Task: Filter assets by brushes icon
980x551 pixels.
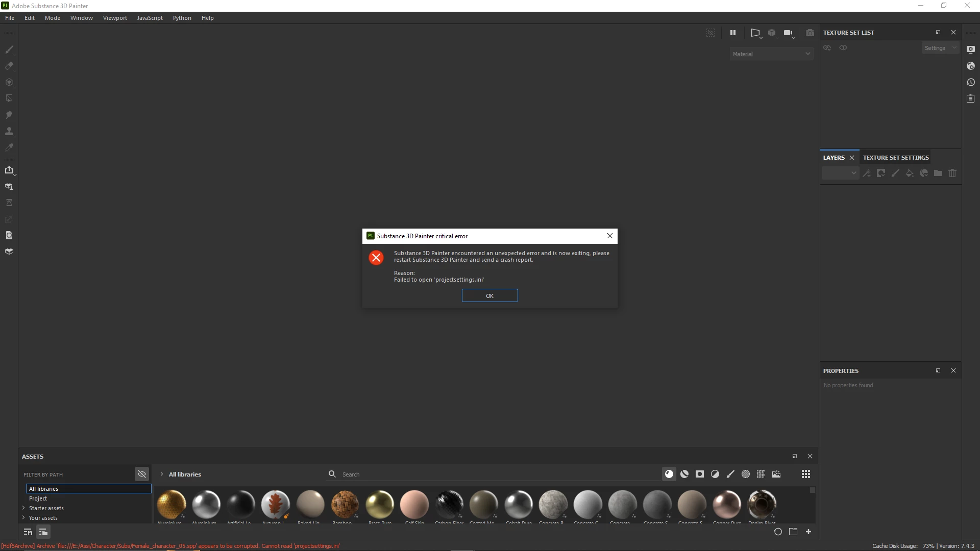Action: pyautogui.click(x=730, y=474)
